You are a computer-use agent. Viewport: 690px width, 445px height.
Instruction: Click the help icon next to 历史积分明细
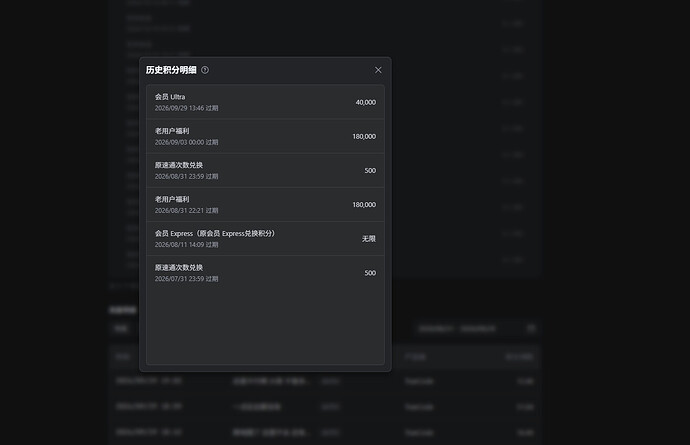205,70
